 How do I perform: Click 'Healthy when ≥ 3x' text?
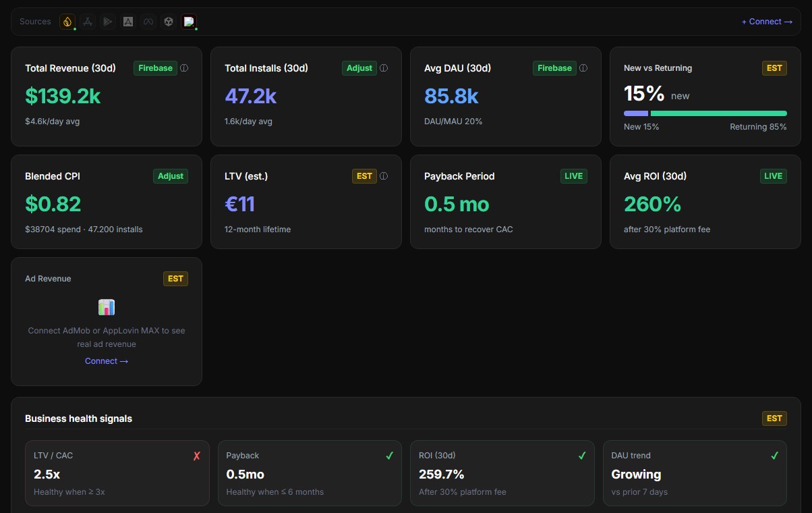pos(69,492)
